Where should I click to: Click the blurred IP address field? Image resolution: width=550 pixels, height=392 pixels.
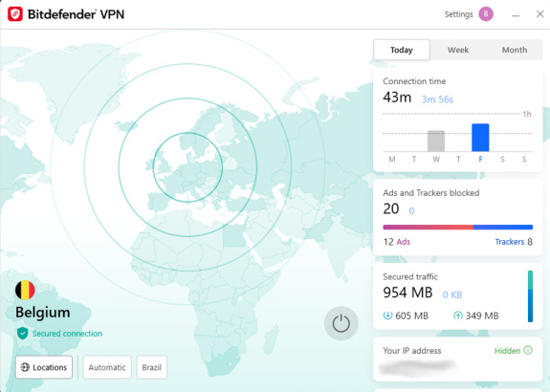417,366
